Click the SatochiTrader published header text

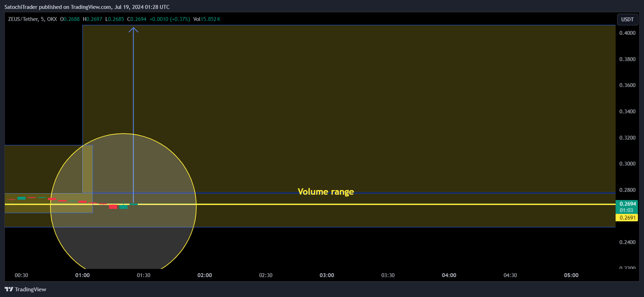[87, 7]
